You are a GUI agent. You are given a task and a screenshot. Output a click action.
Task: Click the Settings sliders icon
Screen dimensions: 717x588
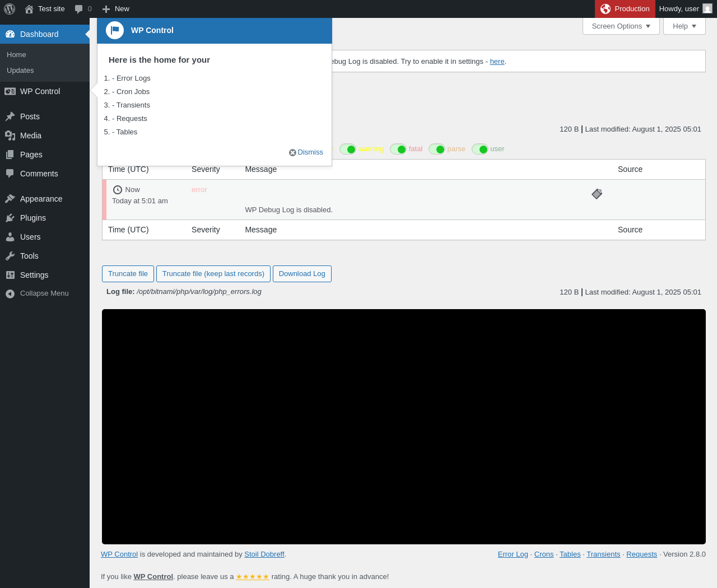point(10,275)
